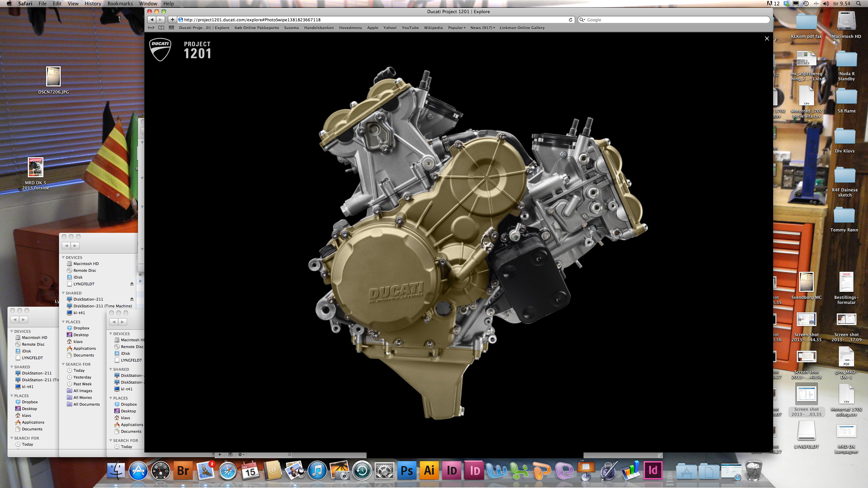Select the Tommy Rønn desktop folder
The height and width of the screenshot is (488, 868).
tap(844, 216)
